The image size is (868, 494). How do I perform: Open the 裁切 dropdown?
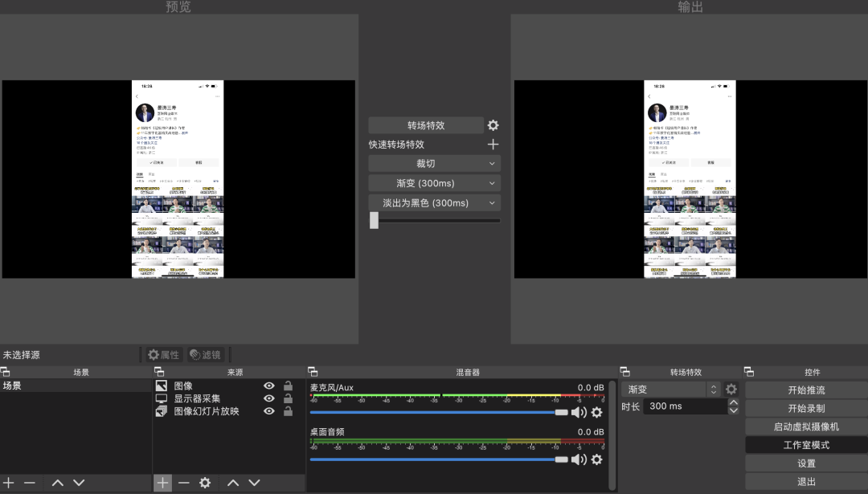(434, 163)
